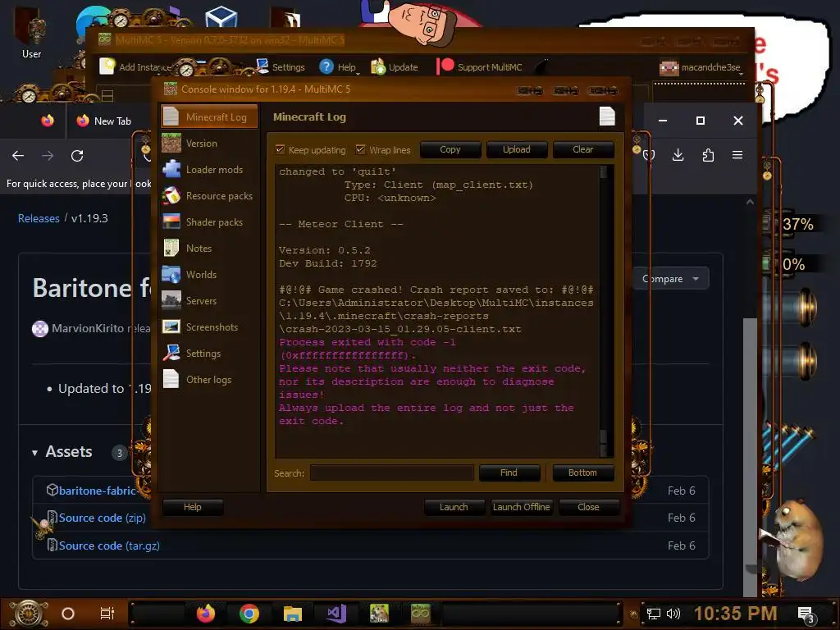Open Task View on the taskbar
Image resolution: width=840 pixels, height=630 pixels.
pos(107,614)
